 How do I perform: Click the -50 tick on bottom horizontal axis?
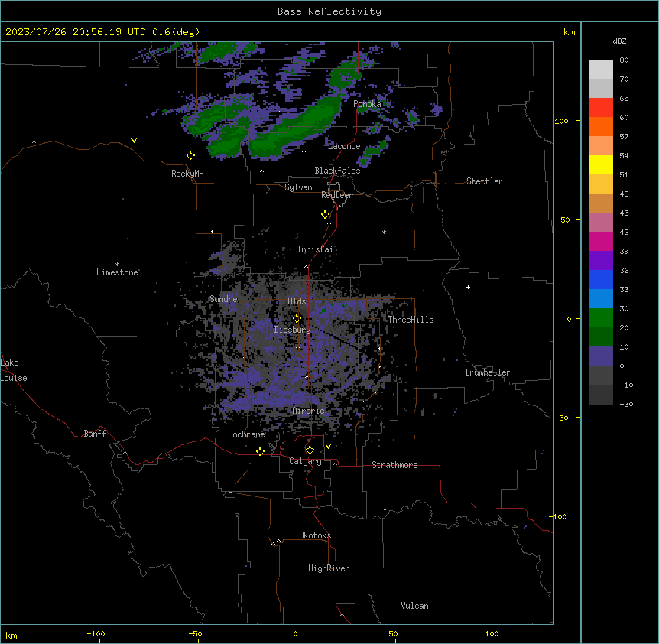coord(195,633)
